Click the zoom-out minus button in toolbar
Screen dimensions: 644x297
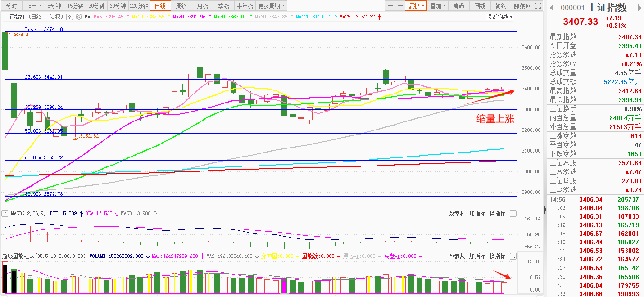pos(400,6)
